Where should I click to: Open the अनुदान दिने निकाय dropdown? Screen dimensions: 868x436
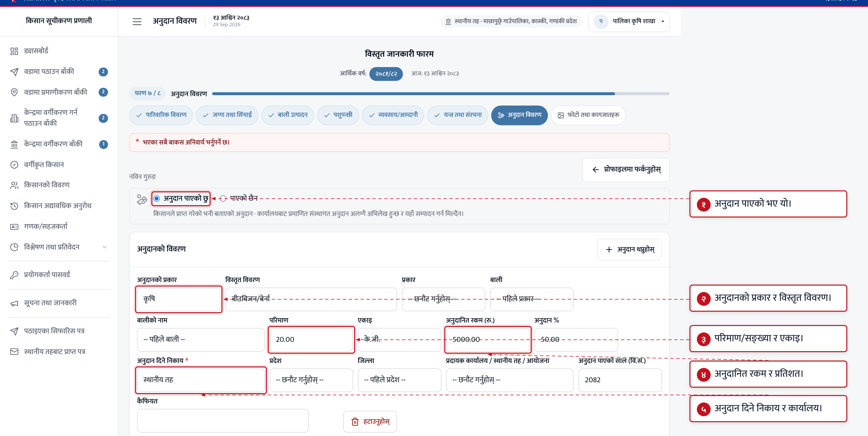coord(201,380)
